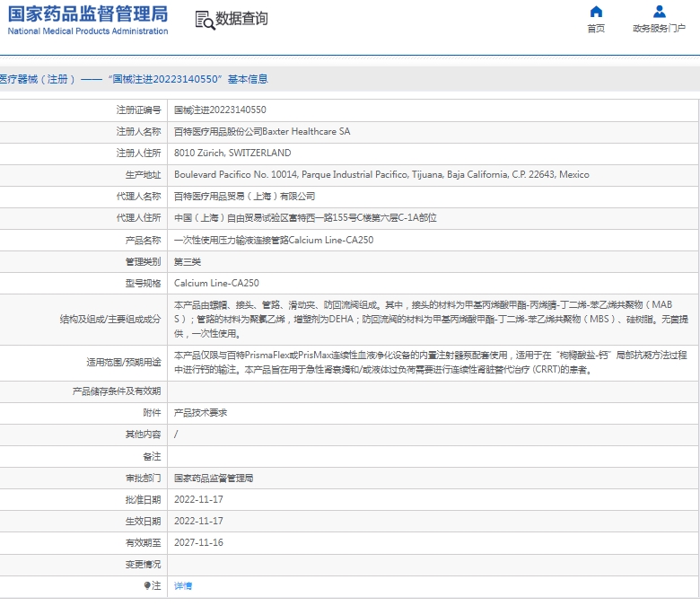Click the 注册证编号 row label
This screenshot has height=606, width=700.
pos(138,110)
